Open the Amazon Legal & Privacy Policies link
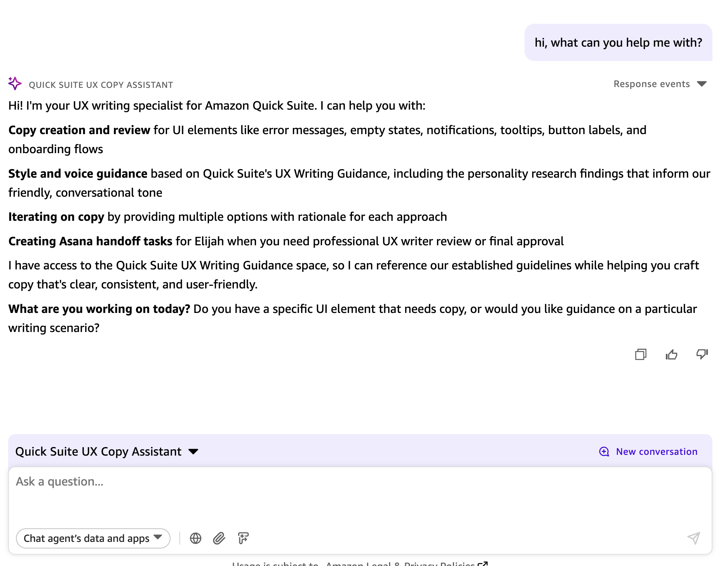 click(x=400, y=564)
